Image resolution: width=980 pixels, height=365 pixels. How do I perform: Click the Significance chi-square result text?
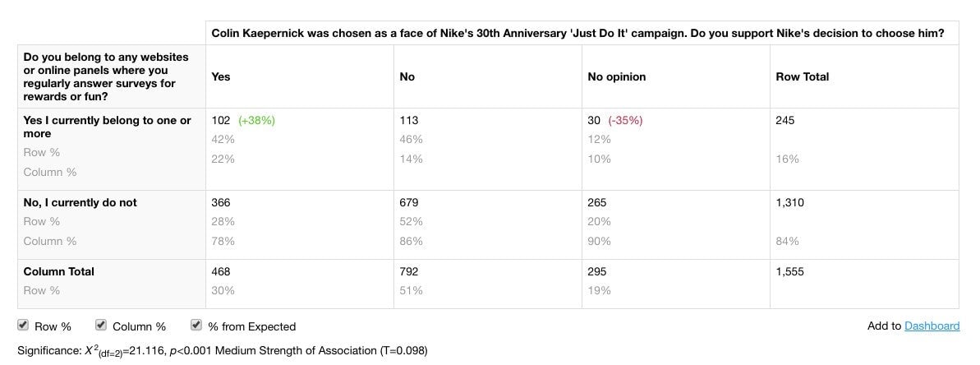click(223, 351)
